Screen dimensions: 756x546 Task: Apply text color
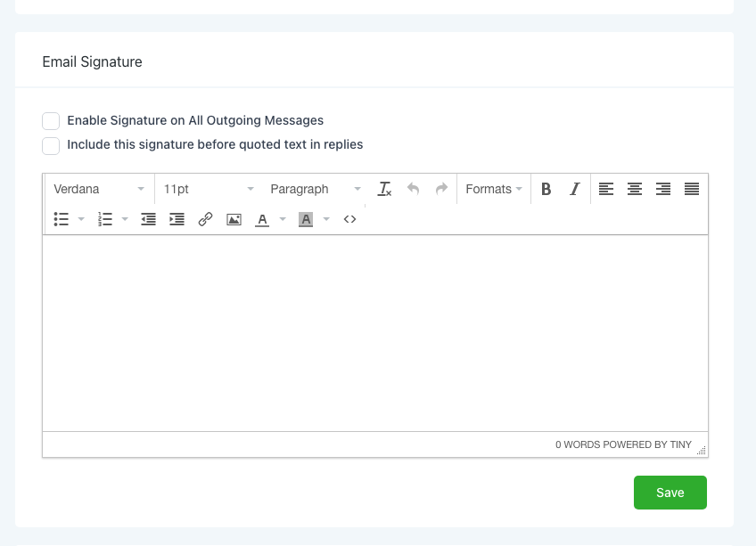(262, 219)
